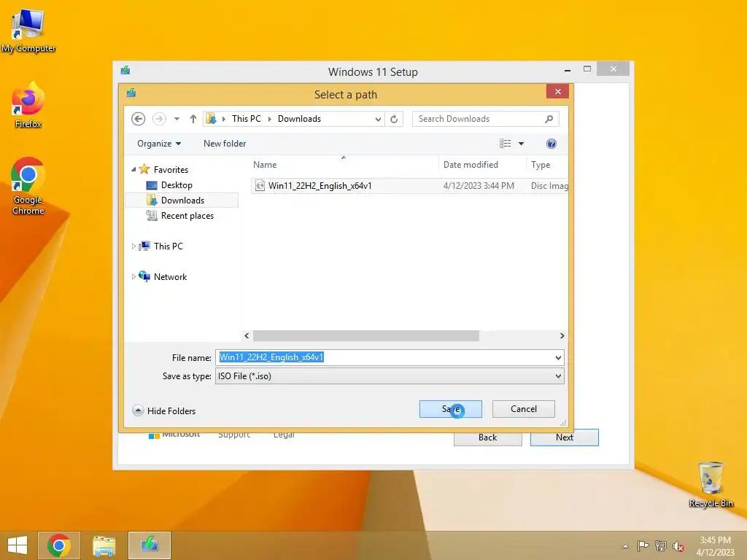Minimize the Windows 11 Setup window

click(x=567, y=69)
